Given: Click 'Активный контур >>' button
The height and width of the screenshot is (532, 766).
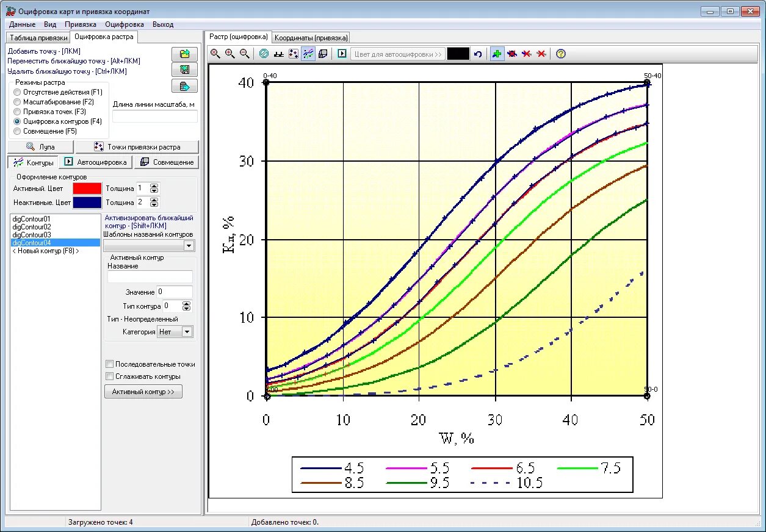Looking at the screenshot, I should click(x=143, y=392).
